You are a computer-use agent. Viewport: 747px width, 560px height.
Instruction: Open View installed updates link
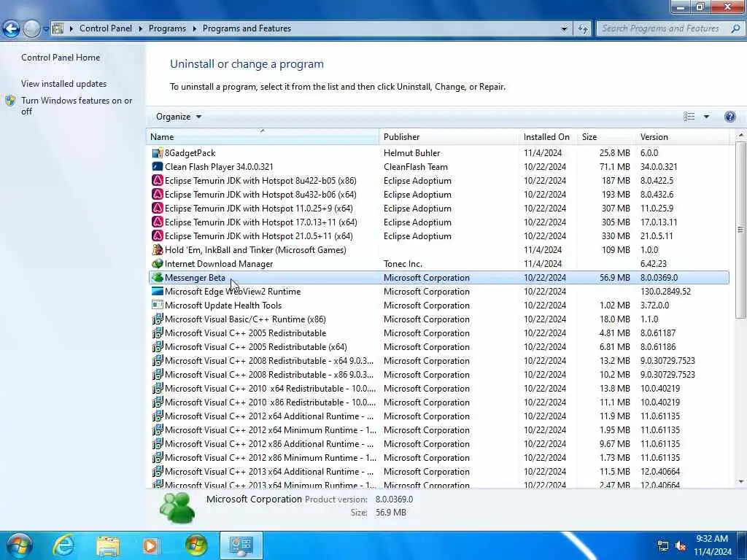tap(64, 83)
